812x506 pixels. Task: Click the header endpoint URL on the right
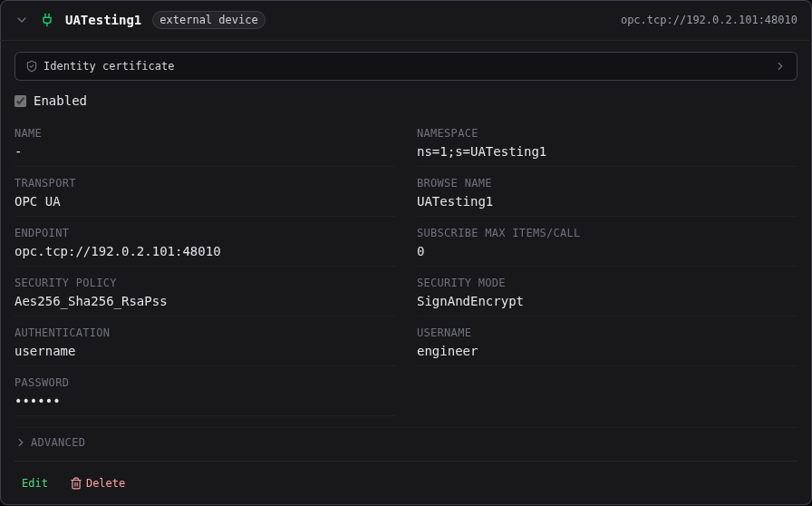[709, 20]
